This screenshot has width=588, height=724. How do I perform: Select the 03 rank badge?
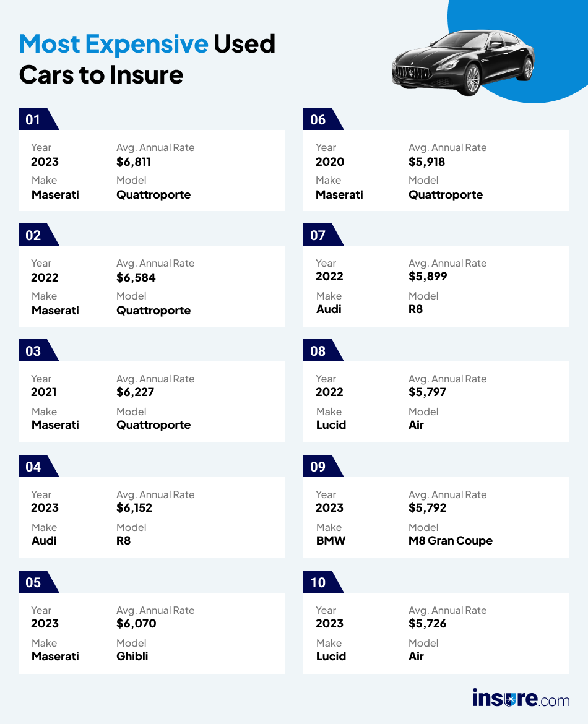pos(34,351)
